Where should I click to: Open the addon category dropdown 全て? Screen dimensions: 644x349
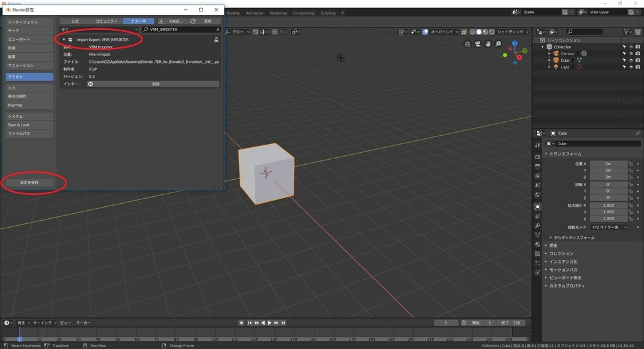coord(99,30)
